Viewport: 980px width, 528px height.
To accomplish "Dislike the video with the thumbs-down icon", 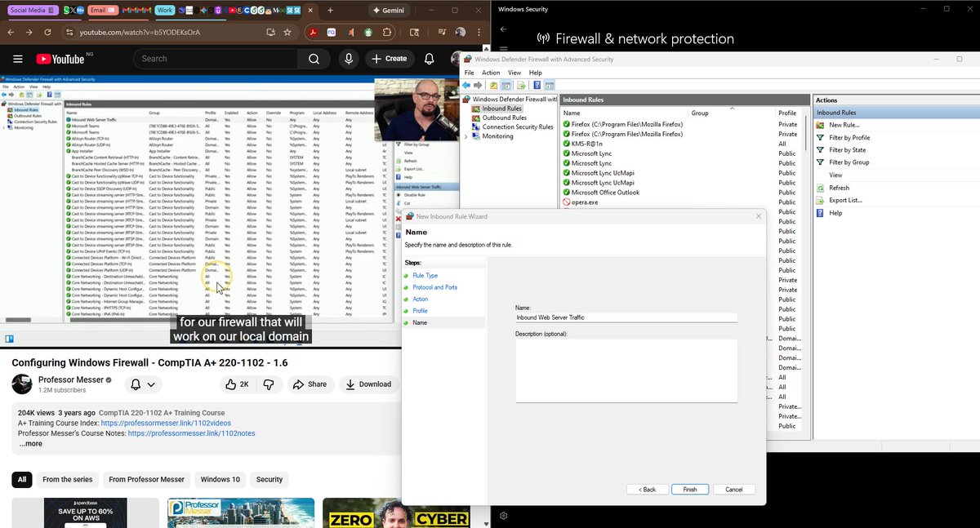I will pos(268,384).
